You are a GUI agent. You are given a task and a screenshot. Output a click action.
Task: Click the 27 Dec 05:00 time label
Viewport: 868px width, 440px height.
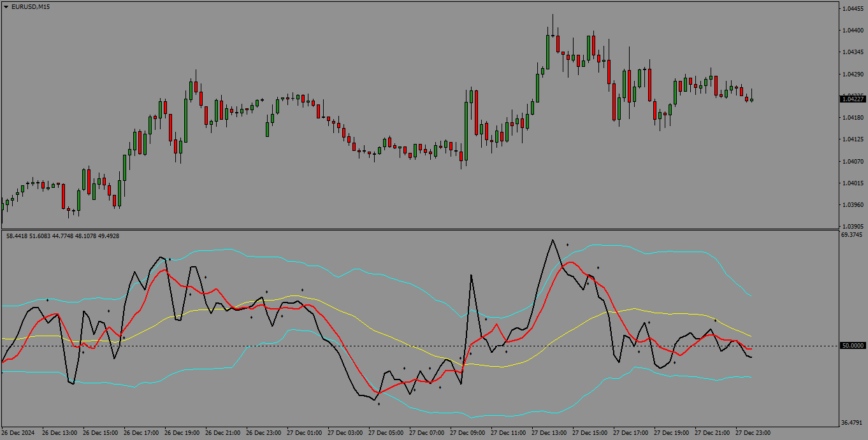coord(386,433)
